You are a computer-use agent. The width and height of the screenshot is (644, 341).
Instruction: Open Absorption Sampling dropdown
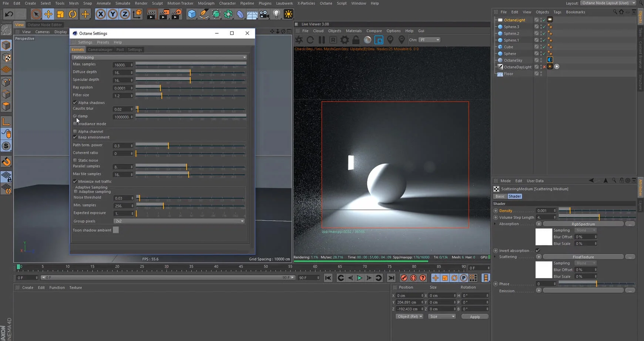coord(586,230)
